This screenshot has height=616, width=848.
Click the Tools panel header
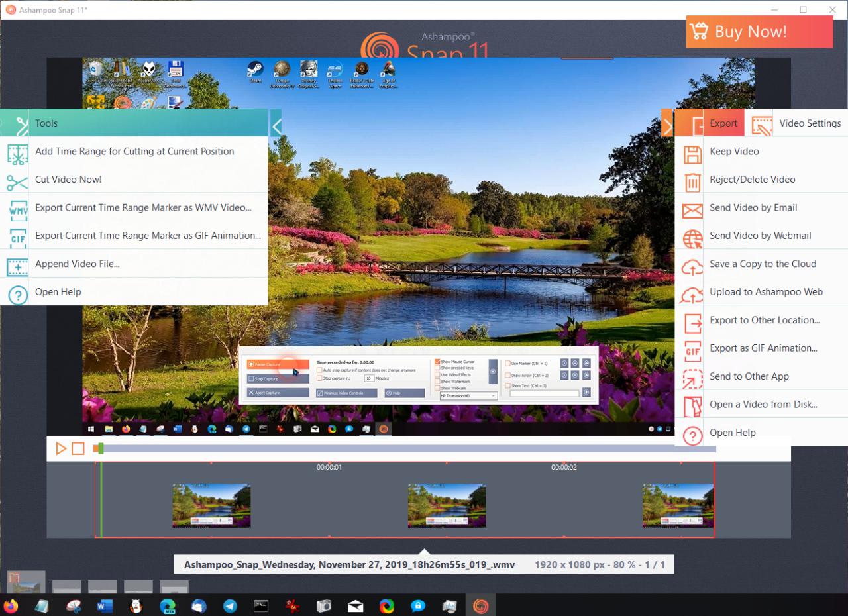coord(134,123)
